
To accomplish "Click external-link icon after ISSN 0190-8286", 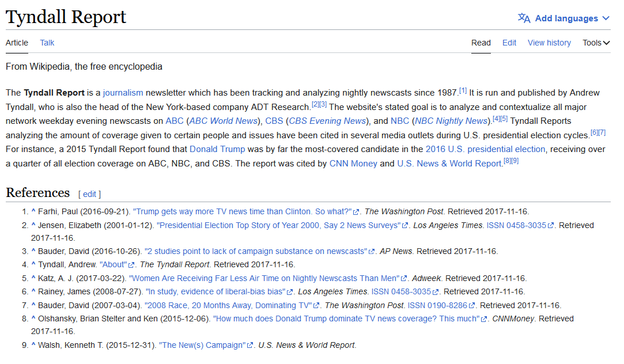I will point(471,306).
